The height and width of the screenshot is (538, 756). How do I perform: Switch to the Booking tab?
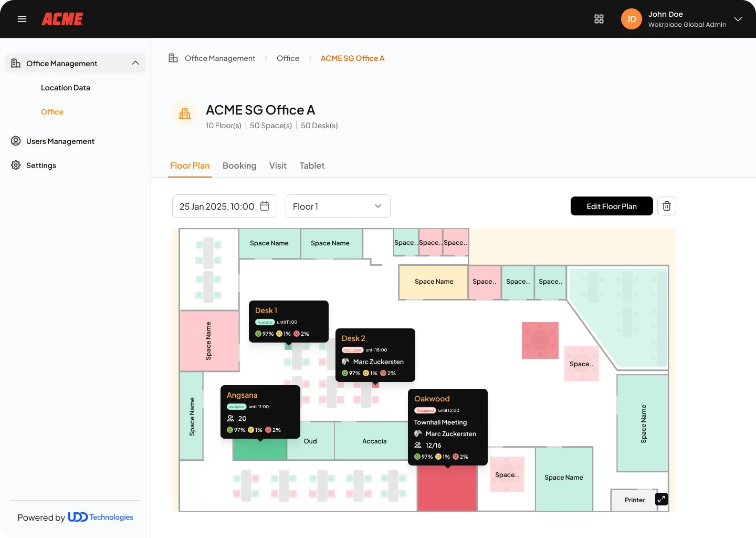click(239, 165)
